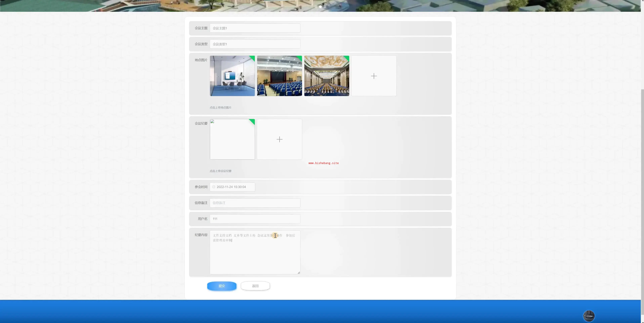Click broken image icon in meeting minutes tile
This screenshot has width=644, height=323.
pyautogui.click(x=212, y=121)
